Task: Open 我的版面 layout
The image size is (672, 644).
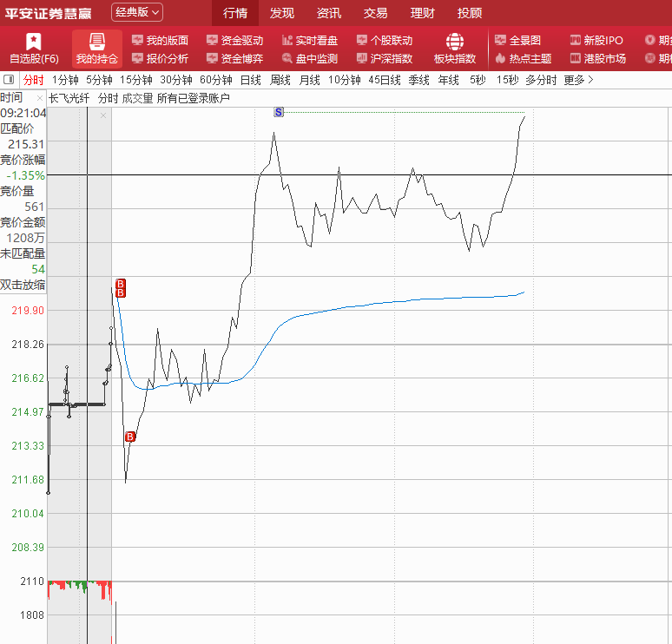Action: coord(161,40)
